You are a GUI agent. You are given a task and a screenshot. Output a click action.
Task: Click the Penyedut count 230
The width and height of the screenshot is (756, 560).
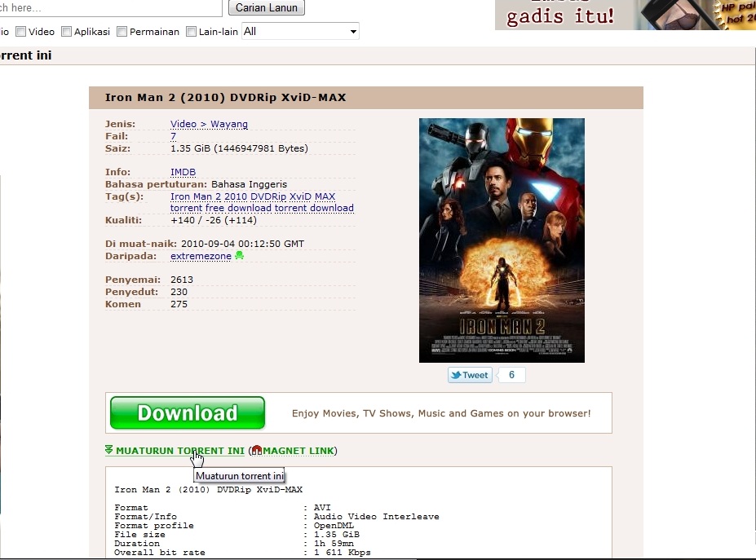[179, 292]
